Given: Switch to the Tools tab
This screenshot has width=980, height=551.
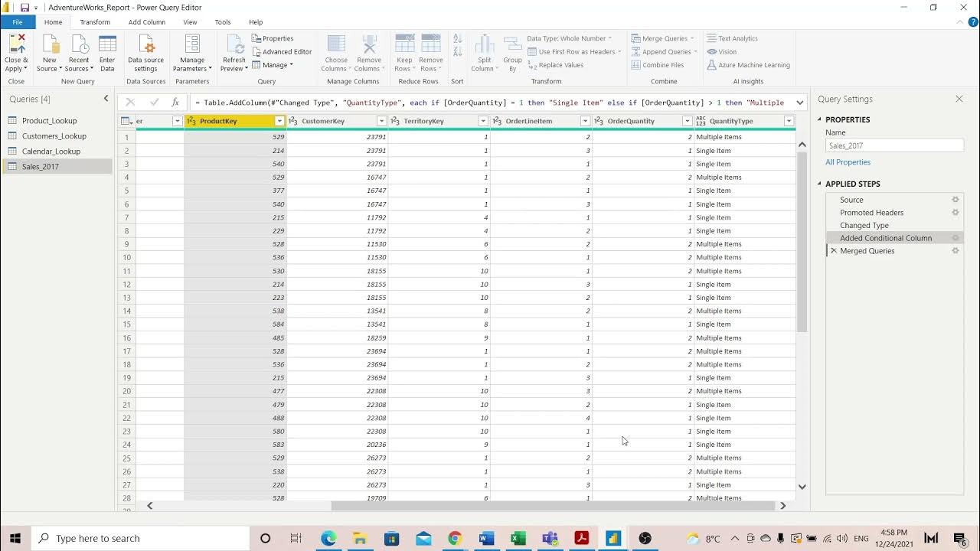Looking at the screenshot, I should [x=223, y=22].
